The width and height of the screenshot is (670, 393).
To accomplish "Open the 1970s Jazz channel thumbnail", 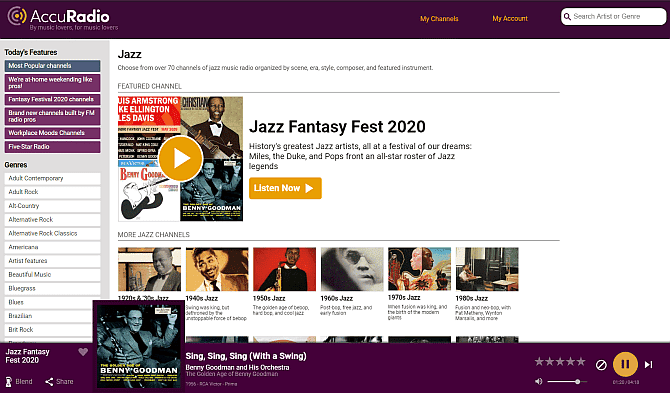I will click(419, 269).
